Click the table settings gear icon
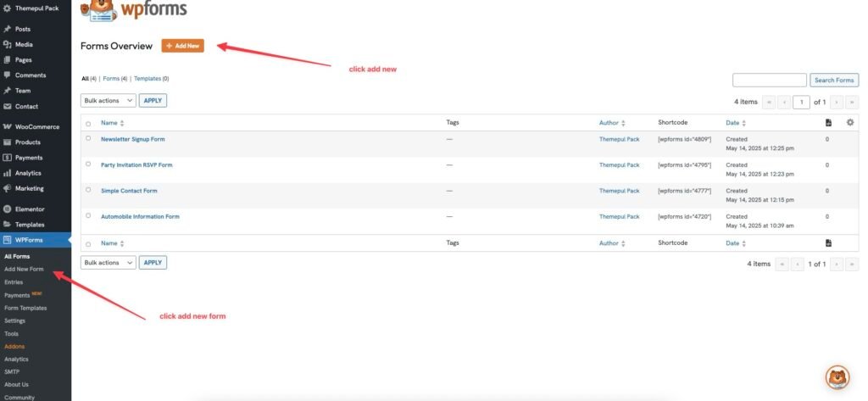Viewport: 868px width, 401px height. [x=850, y=123]
